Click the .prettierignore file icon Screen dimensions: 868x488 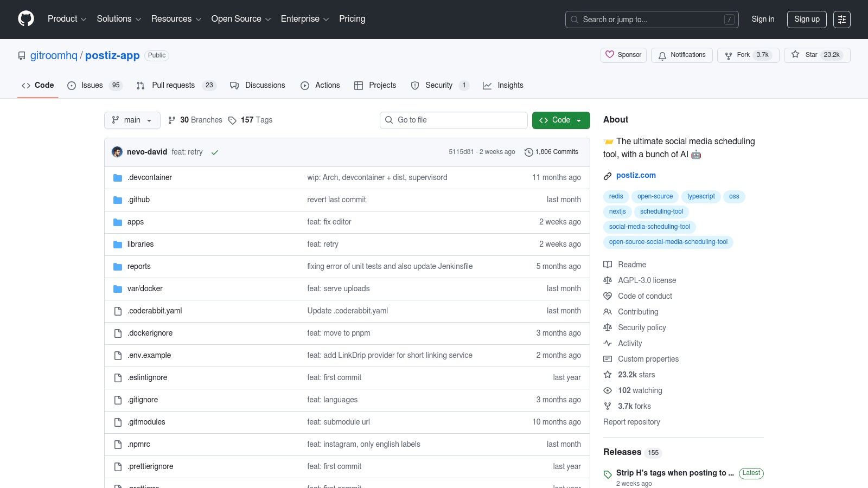pyautogui.click(x=118, y=467)
